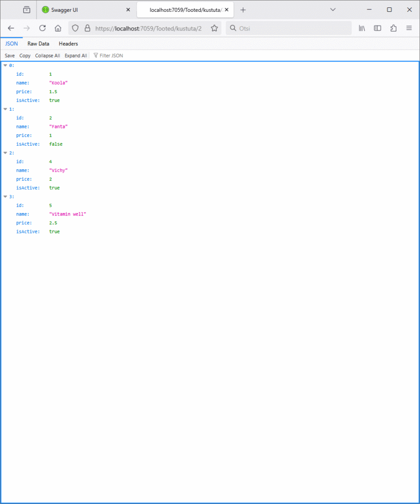420x504 pixels.
Task: Go back to previous page
Action: (11, 28)
